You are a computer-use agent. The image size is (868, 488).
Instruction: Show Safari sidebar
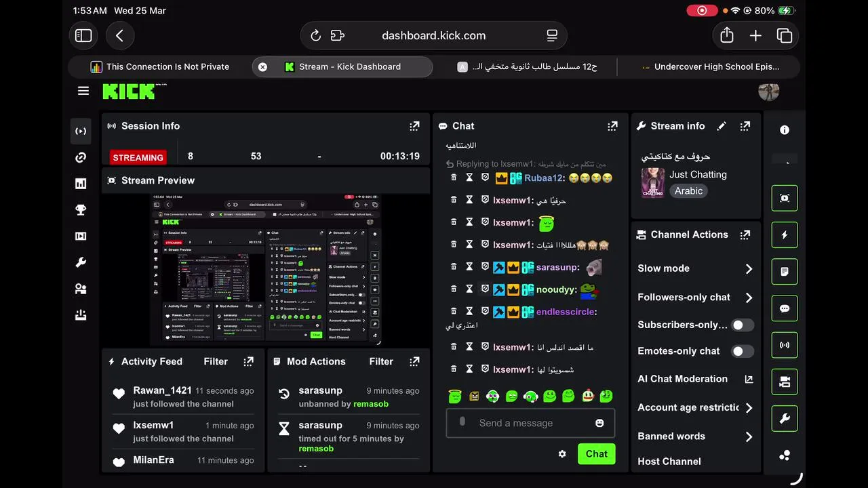83,36
